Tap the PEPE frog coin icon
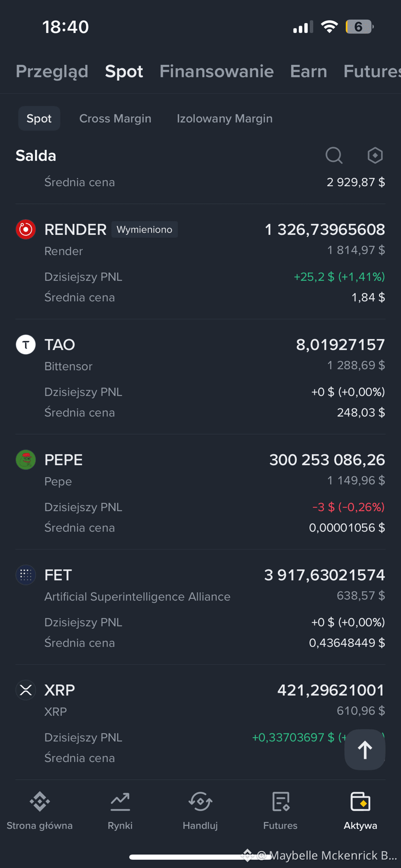The image size is (401, 868). pos(26,460)
